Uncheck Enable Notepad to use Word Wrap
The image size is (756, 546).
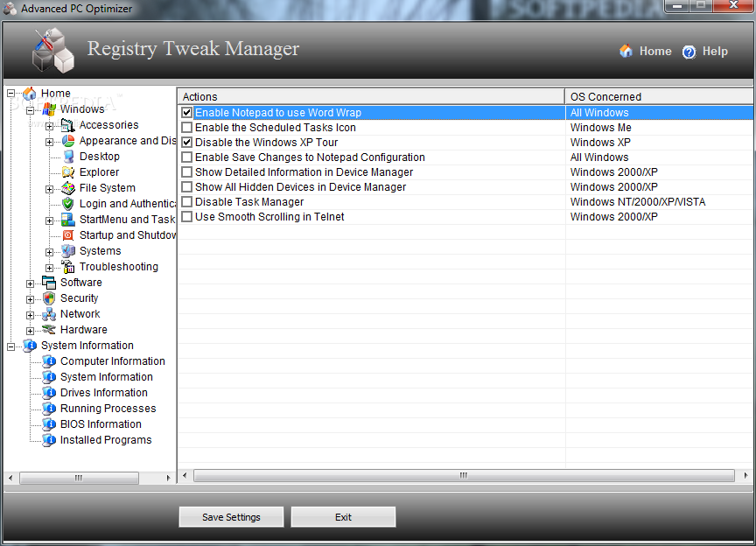(x=187, y=112)
